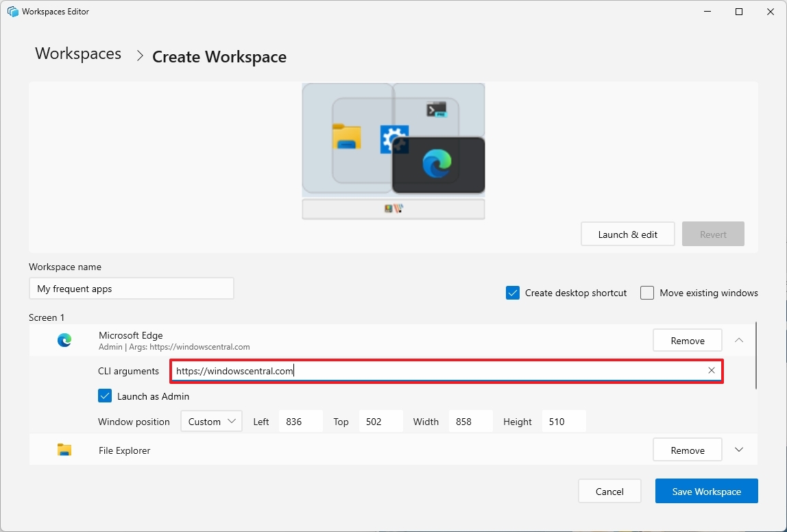Enable Move existing windows
Screen dimensions: 787x532
click(646, 292)
